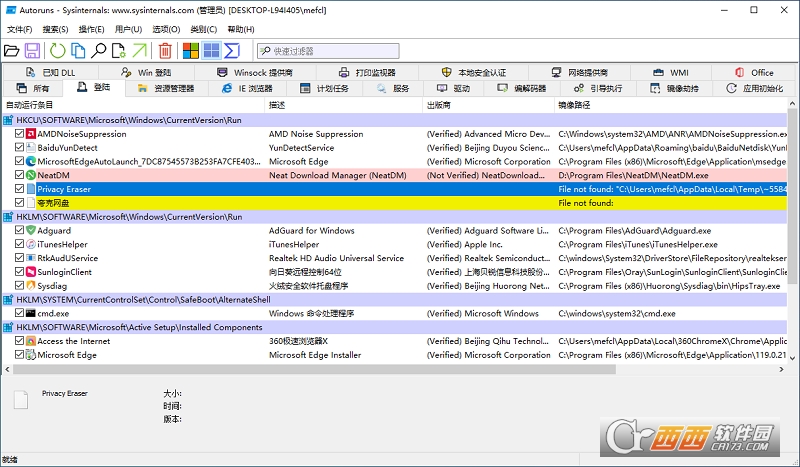Open the 帮助(H) menu

pos(241,29)
